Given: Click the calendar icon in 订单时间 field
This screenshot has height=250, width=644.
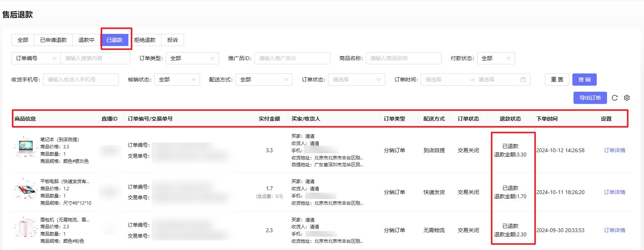Looking at the screenshot, I should (x=523, y=80).
